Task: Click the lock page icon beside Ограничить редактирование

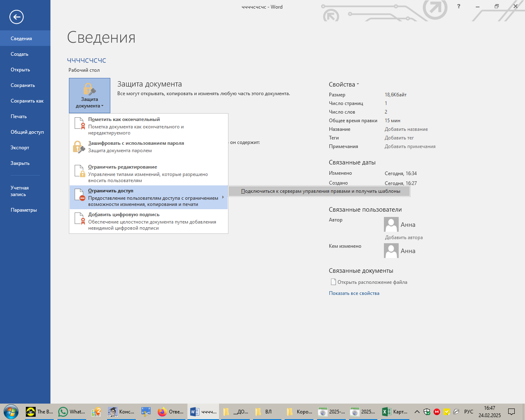Action: pyautogui.click(x=79, y=171)
